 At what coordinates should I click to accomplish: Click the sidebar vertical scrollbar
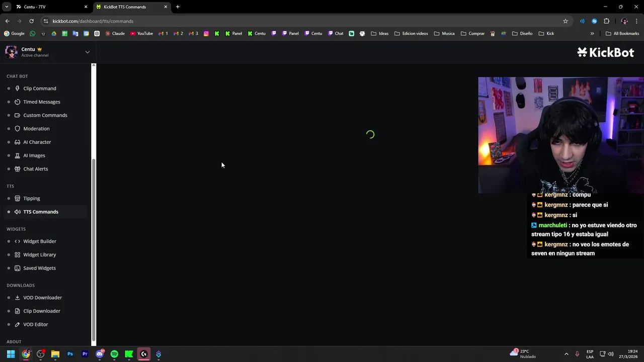coord(94,249)
